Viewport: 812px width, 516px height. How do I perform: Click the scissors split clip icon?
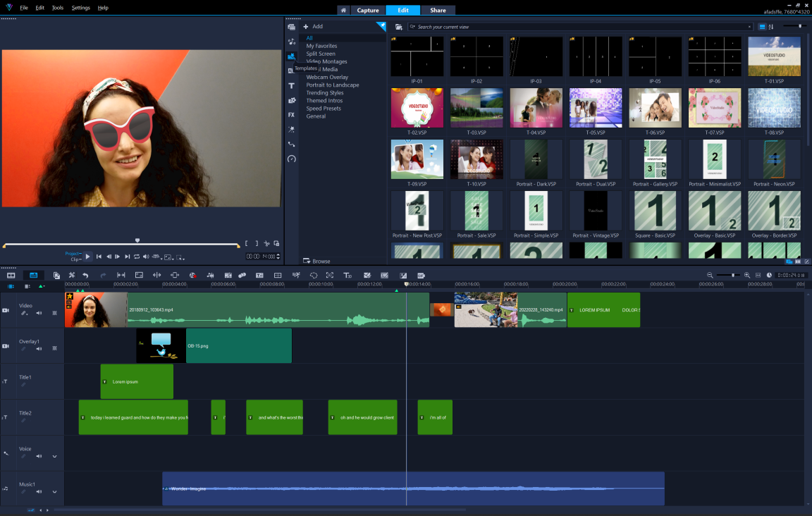[266, 243]
